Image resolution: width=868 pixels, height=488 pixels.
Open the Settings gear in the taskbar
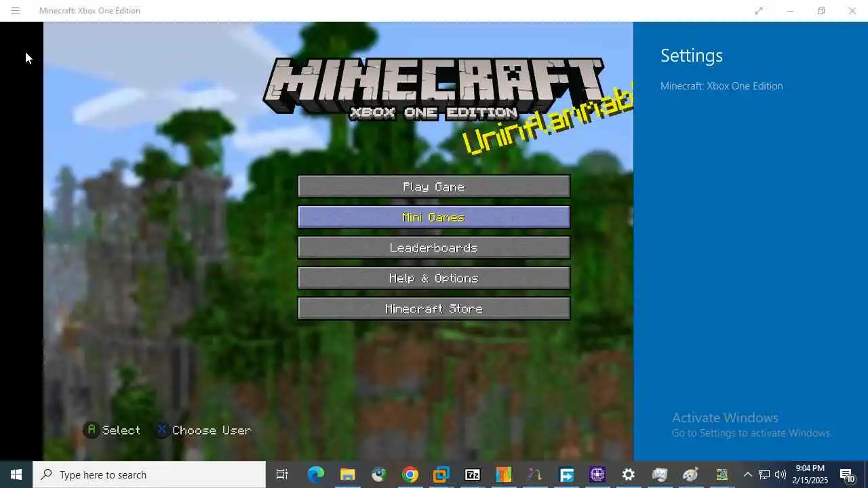[x=629, y=474]
